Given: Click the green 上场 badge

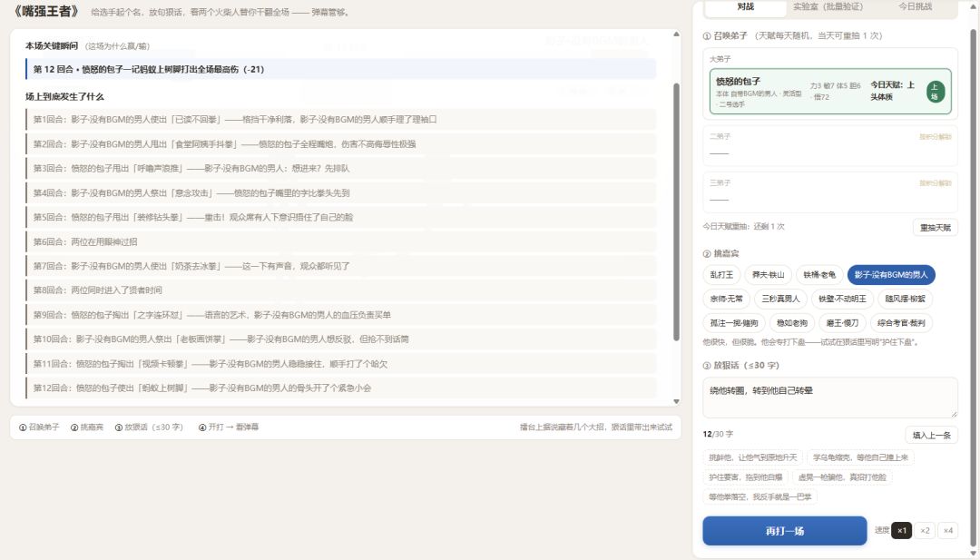Looking at the screenshot, I should (x=935, y=92).
